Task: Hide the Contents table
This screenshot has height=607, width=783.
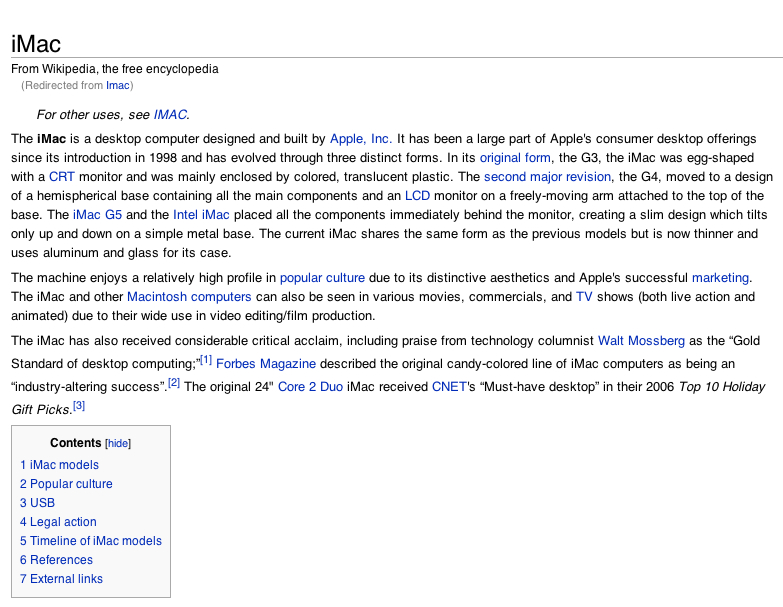Action: tap(118, 443)
